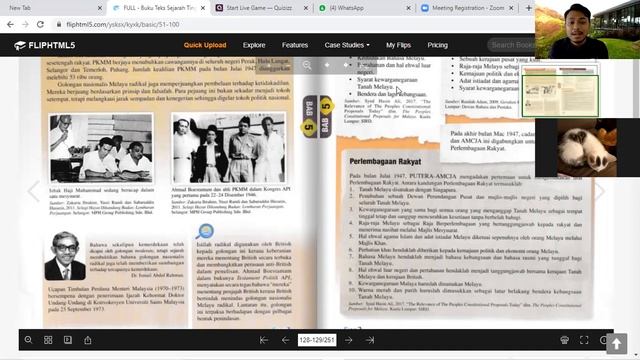Screen dimensions: 640x360
Task: Open the thumbnails grid view
Action: tap(48, 340)
